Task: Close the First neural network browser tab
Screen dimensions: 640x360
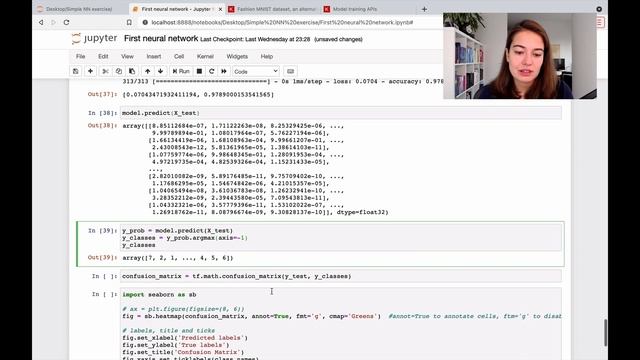Action: [220, 9]
